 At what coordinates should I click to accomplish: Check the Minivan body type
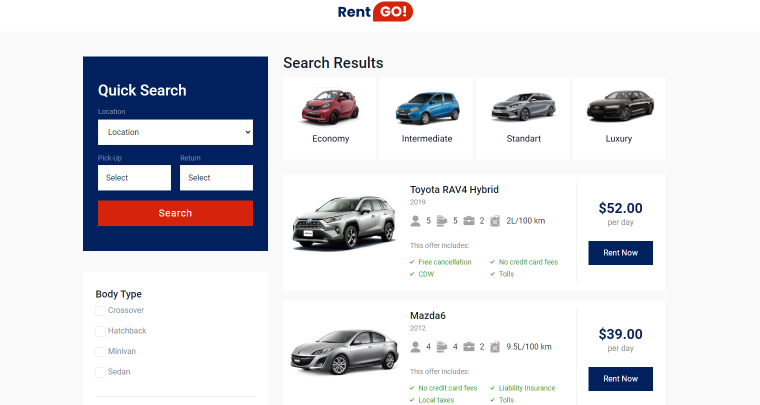coord(100,352)
